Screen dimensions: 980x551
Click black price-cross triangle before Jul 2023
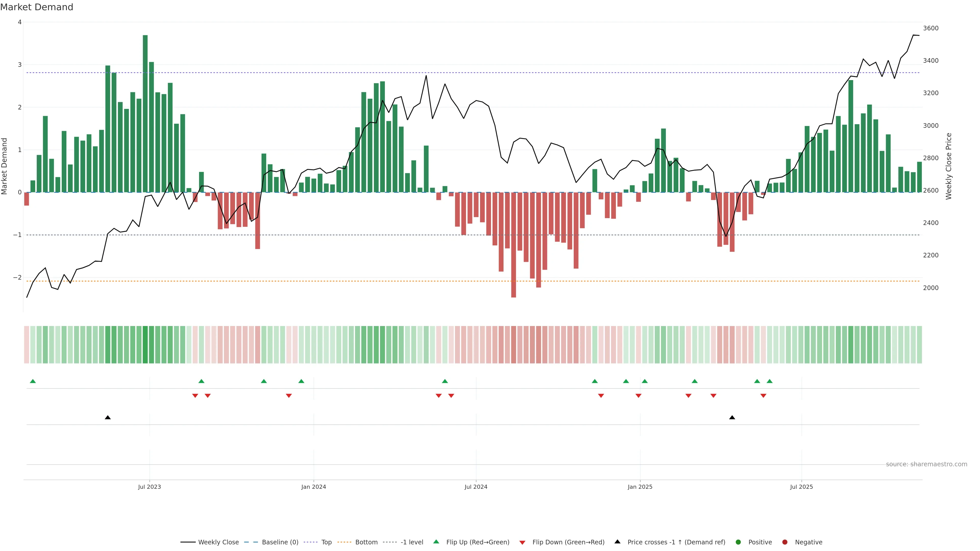[108, 418]
